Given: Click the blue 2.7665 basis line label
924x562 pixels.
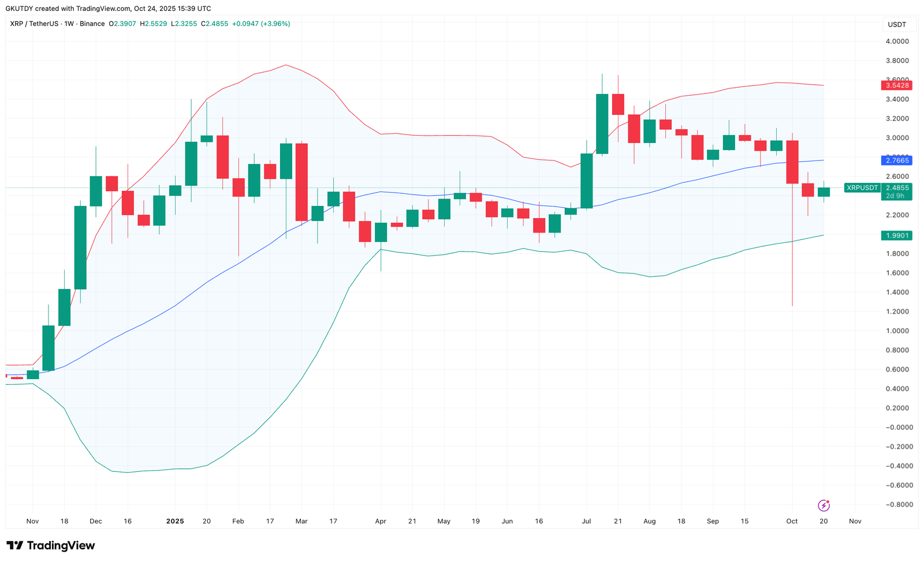Looking at the screenshot, I should (897, 160).
